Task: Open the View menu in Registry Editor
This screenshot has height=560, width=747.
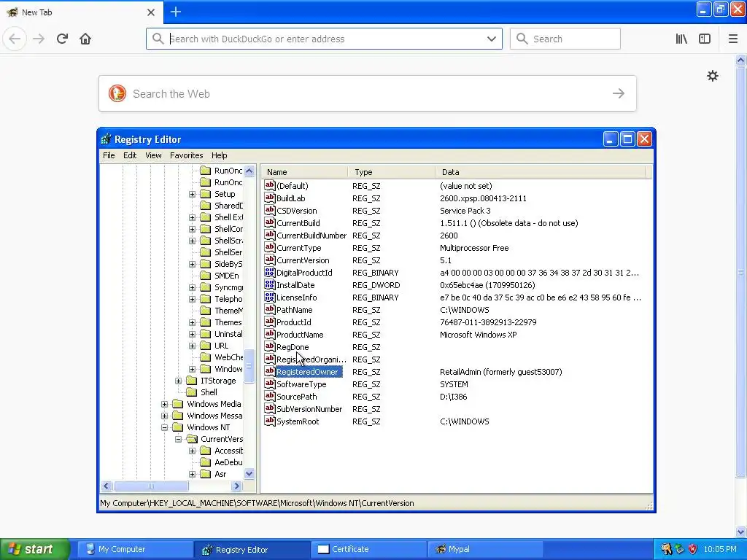Action: tap(153, 155)
